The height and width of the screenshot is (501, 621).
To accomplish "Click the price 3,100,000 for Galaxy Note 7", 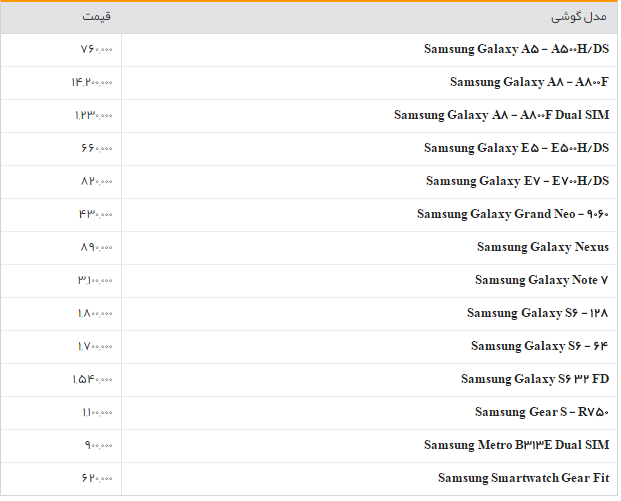I will click(95, 280).
